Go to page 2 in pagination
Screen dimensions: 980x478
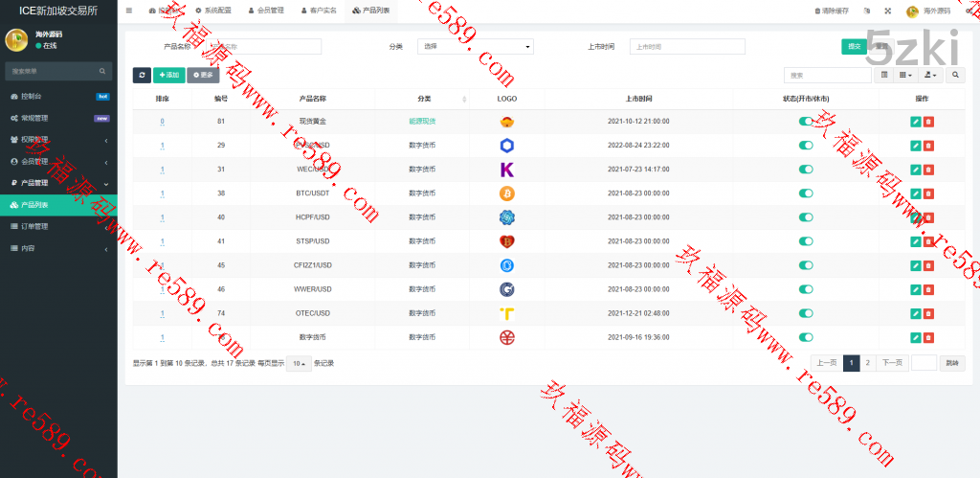click(x=868, y=363)
